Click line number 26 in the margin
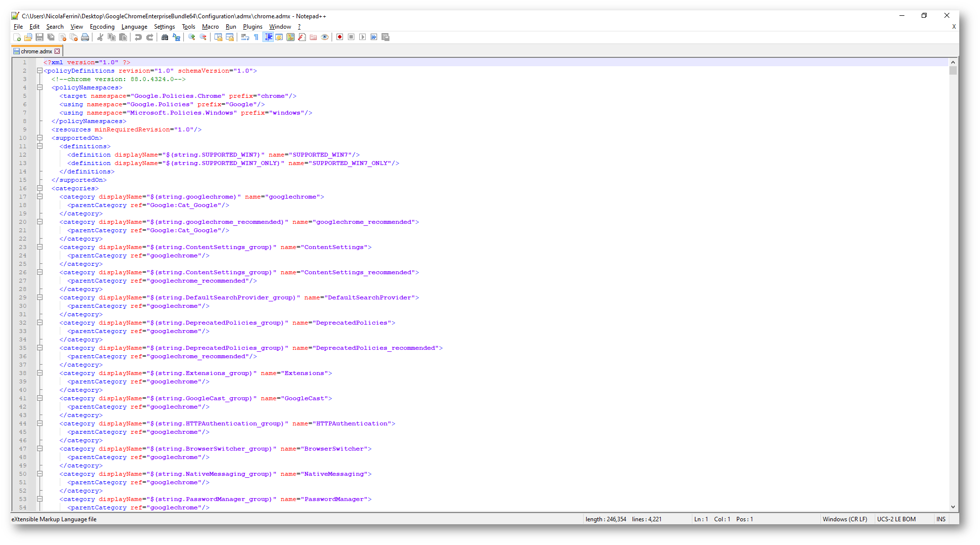The image size is (980, 545). point(23,272)
